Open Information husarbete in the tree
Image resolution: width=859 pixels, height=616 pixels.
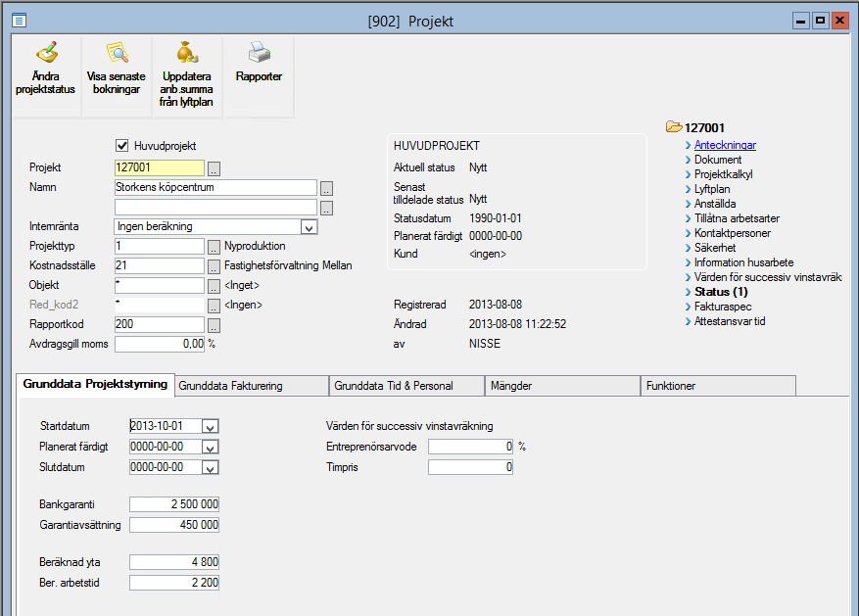pyautogui.click(x=744, y=262)
